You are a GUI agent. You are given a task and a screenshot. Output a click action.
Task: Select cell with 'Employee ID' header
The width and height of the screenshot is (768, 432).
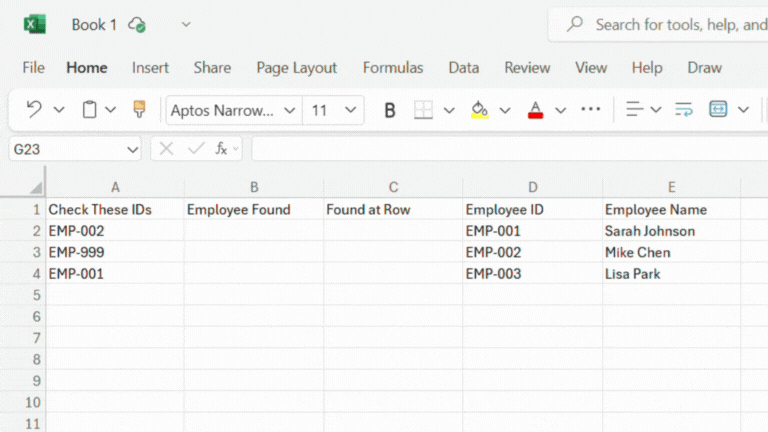pyautogui.click(x=533, y=210)
